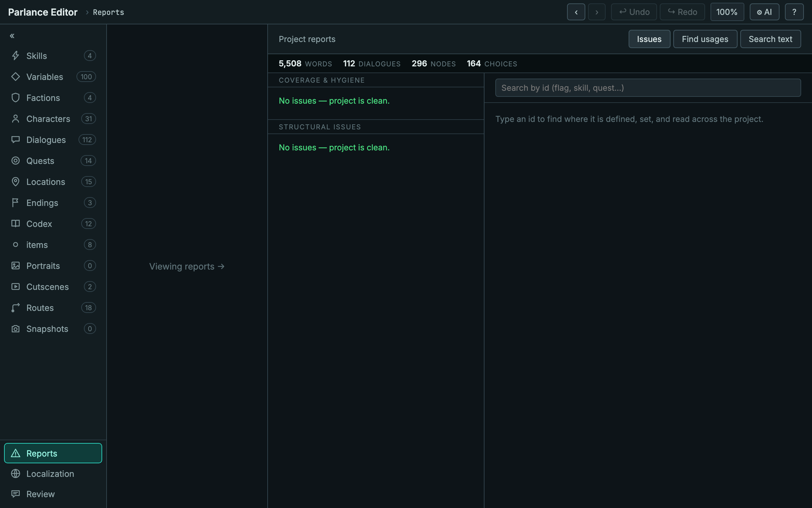Open Snapshots via the camera icon
The height and width of the screenshot is (508, 812).
point(16,329)
